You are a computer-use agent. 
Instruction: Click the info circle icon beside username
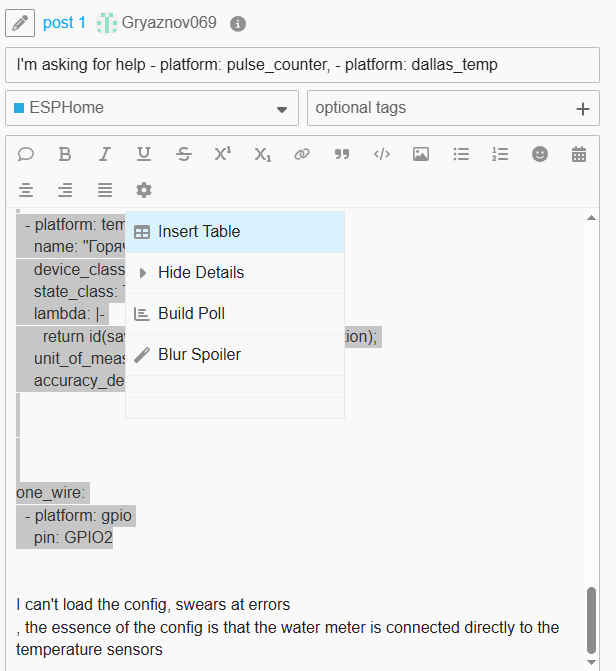238,24
